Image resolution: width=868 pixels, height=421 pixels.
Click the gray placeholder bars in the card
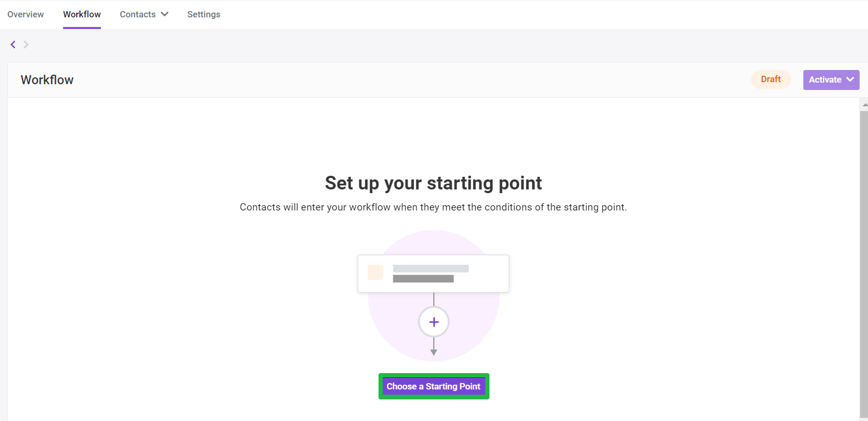coord(431,274)
